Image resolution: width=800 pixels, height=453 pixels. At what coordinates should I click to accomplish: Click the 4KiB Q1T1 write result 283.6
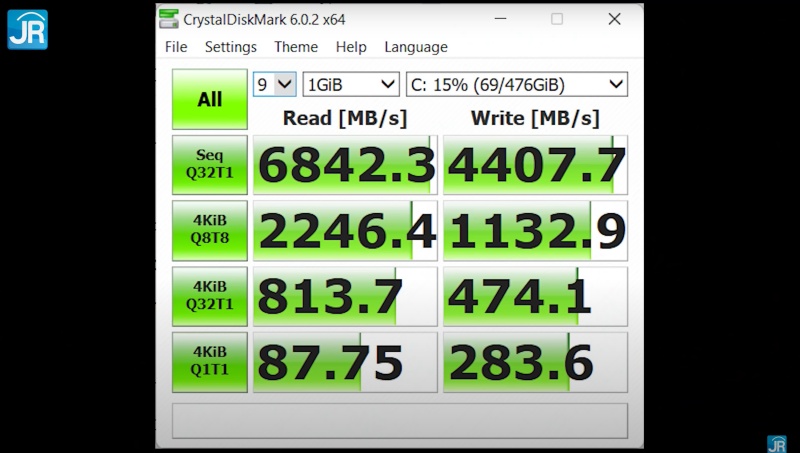click(535, 361)
